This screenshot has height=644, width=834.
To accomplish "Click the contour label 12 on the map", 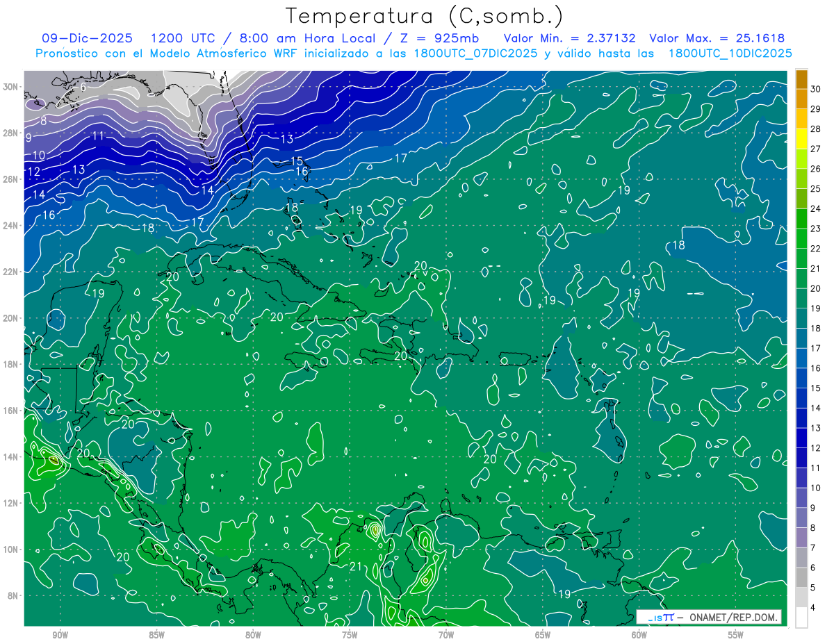I will pos(33,172).
